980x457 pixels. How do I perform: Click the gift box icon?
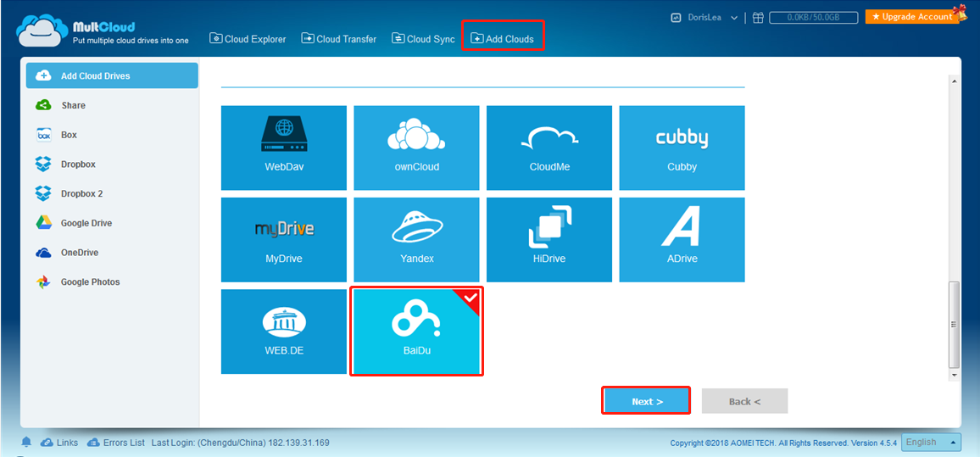(x=758, y=18)
